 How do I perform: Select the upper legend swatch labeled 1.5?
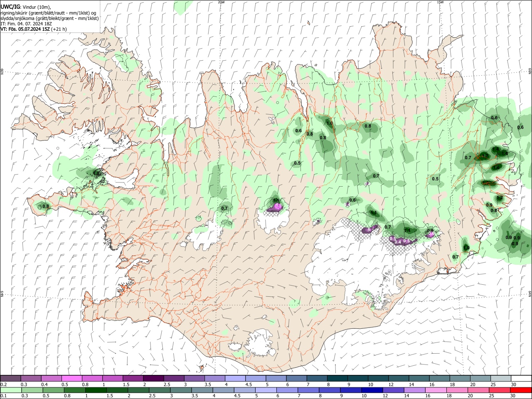(133, 379)
